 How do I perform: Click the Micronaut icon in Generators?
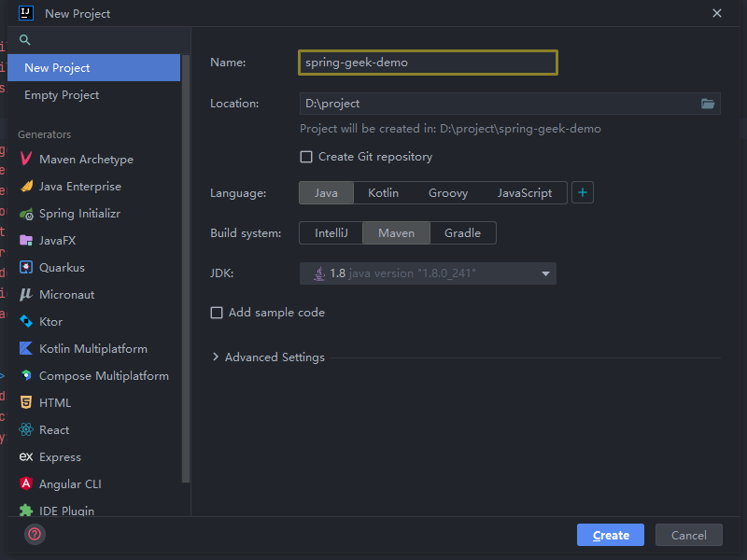click(26, 295)
